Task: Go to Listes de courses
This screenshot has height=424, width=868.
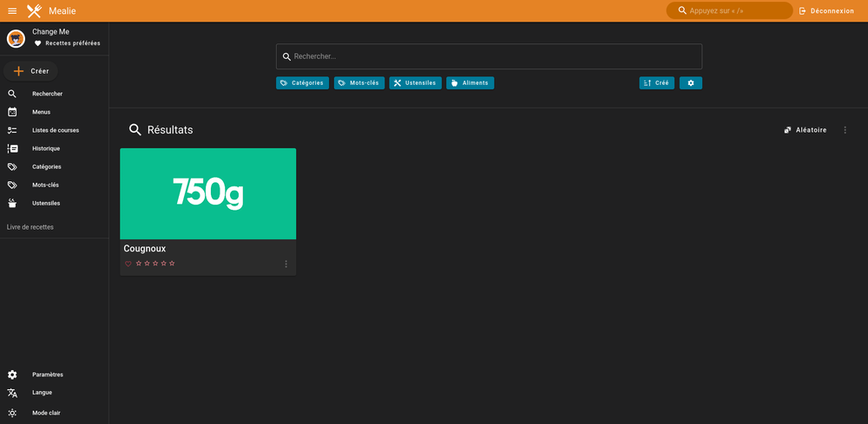Action: [55, 130]
